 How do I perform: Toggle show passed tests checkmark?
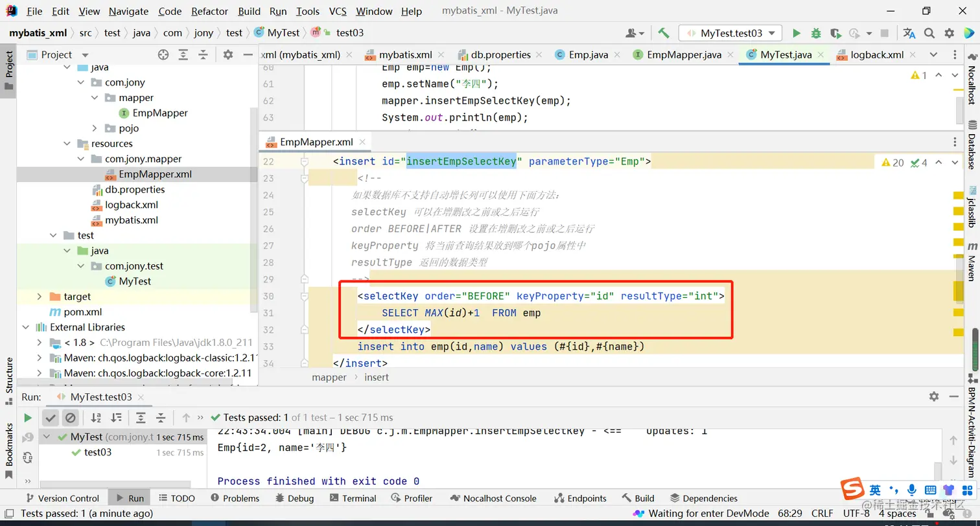51,418
